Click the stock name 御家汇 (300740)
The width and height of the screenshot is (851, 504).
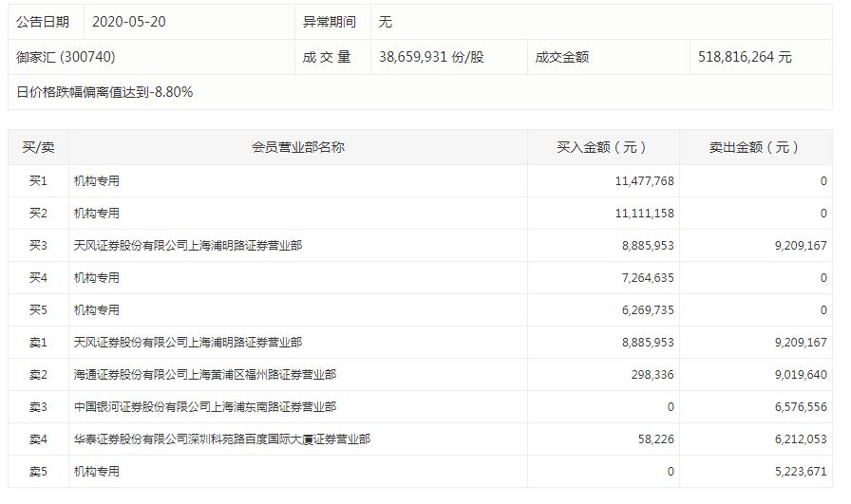[x=66, y=57]
